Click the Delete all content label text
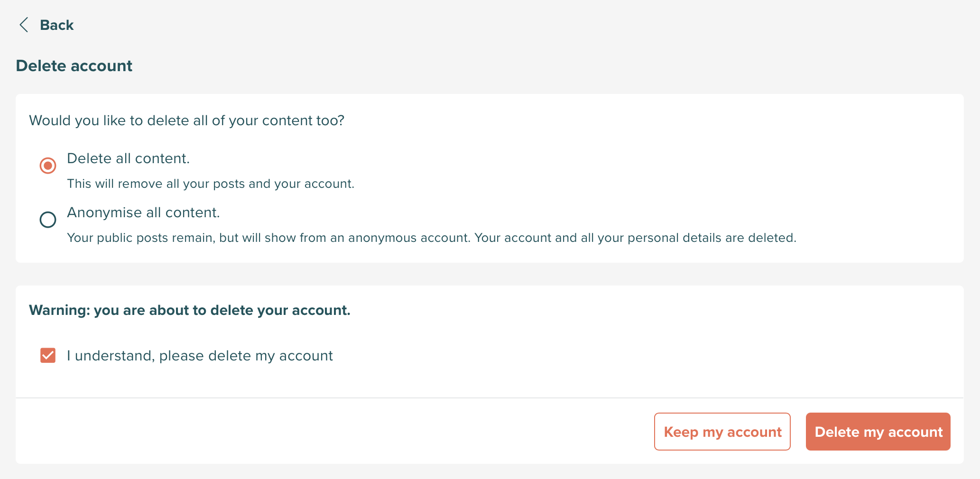 tap(128, 158)
